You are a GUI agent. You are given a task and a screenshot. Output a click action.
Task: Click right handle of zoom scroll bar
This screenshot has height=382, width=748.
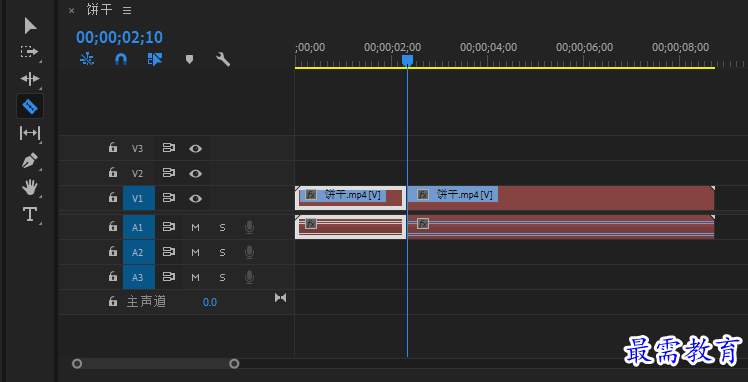[x=234, y=364]
